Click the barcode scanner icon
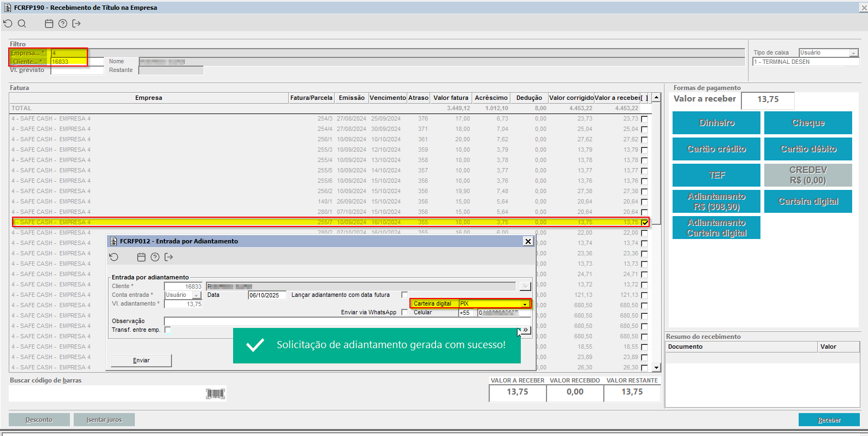Viewport: 868px width, 436px height. (x=215, y=393)
